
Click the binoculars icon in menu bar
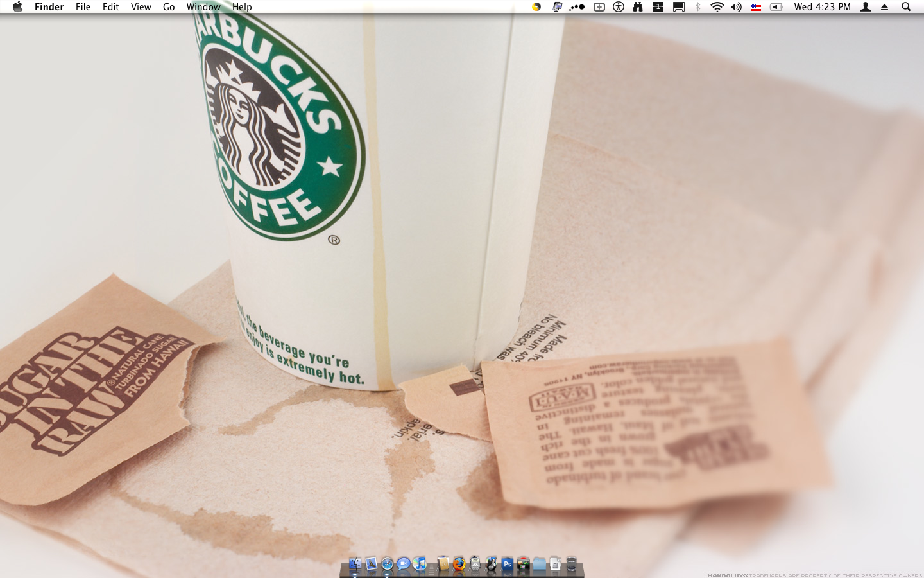(x=638, y=7)
